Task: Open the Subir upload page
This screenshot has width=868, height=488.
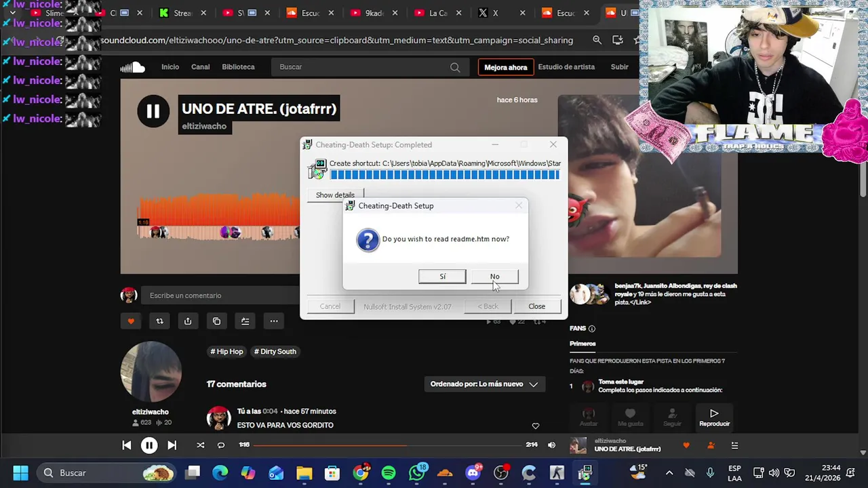Action: click(x=619, y=67)
